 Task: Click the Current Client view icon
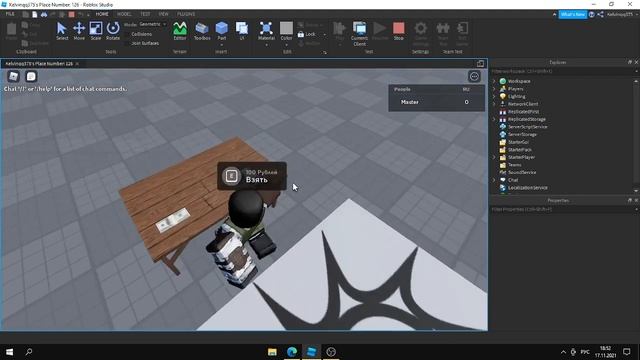point(359,33)
